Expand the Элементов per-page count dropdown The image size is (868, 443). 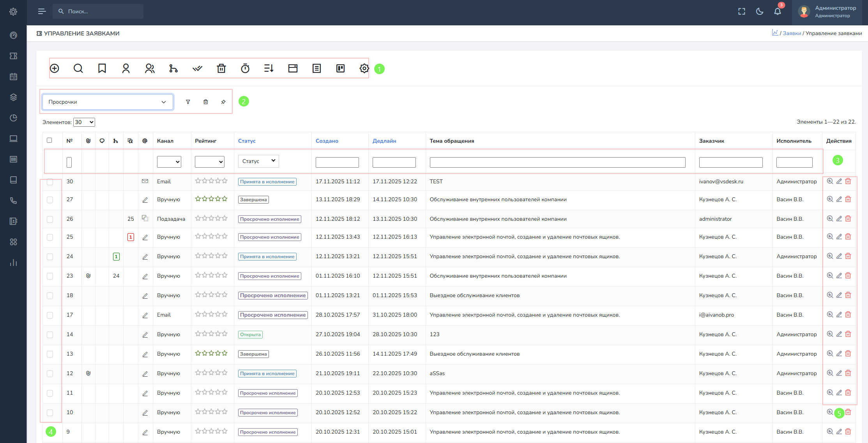84,122
